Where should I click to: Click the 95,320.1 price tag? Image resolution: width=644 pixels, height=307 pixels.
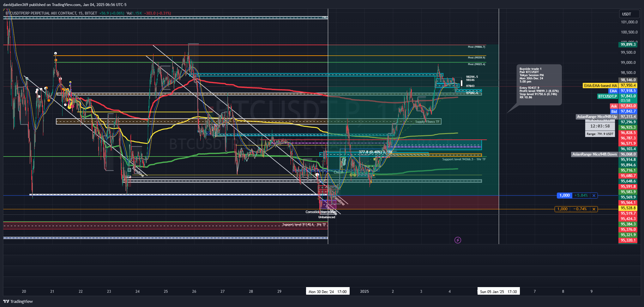point(628,240)
